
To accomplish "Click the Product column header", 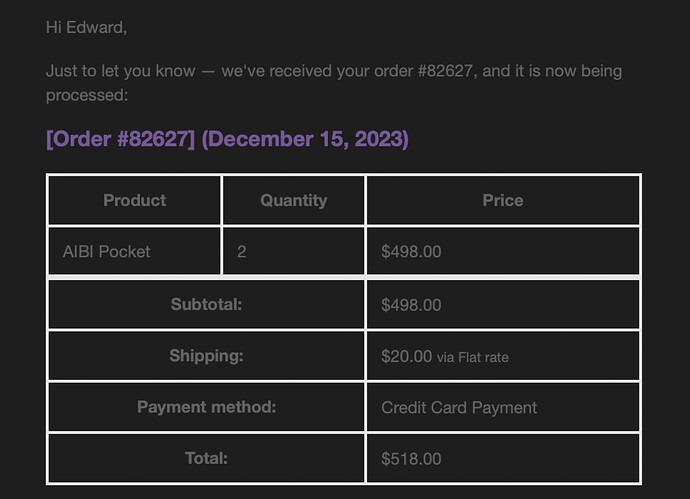I will click(x=134, y=200).
